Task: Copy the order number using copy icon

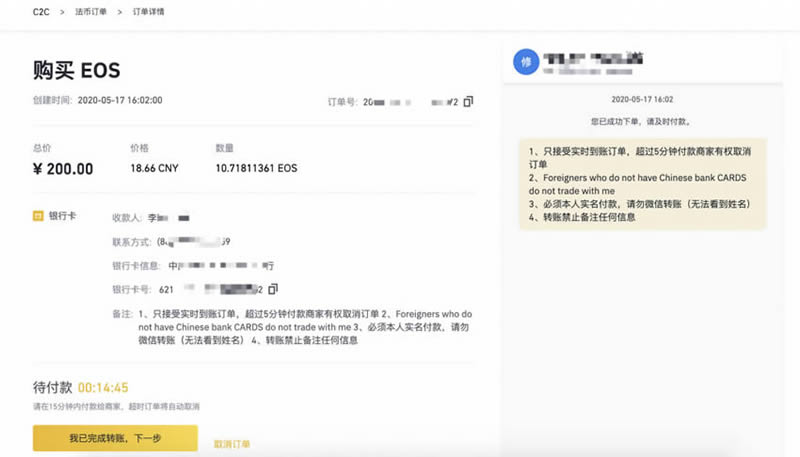Action: [x=468, y=101]
